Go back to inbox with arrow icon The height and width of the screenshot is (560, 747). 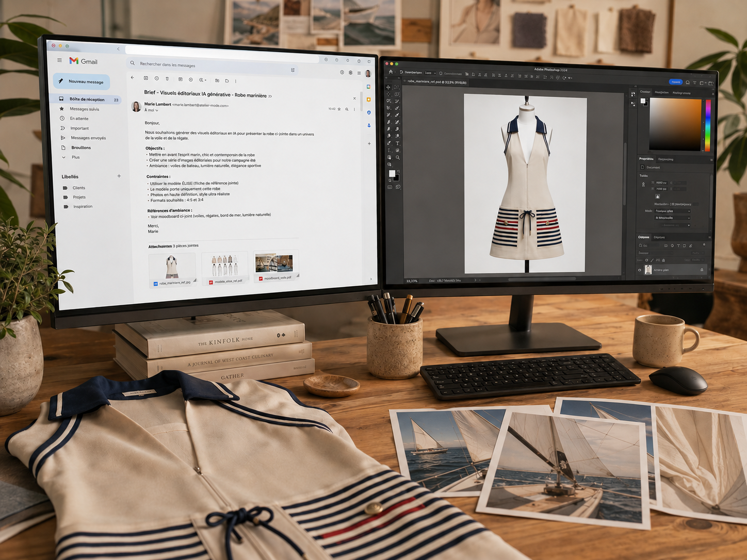coord(133,78)
